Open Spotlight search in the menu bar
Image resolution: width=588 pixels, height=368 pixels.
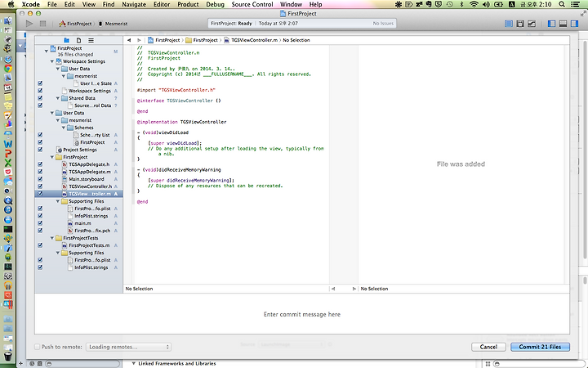pos(562,5)
